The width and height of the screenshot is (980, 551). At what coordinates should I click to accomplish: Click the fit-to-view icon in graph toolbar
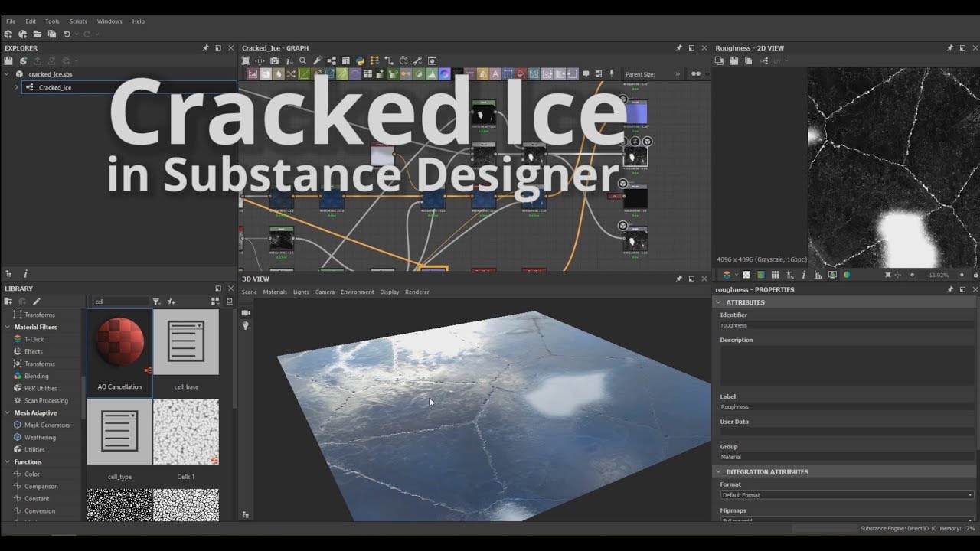246,60
